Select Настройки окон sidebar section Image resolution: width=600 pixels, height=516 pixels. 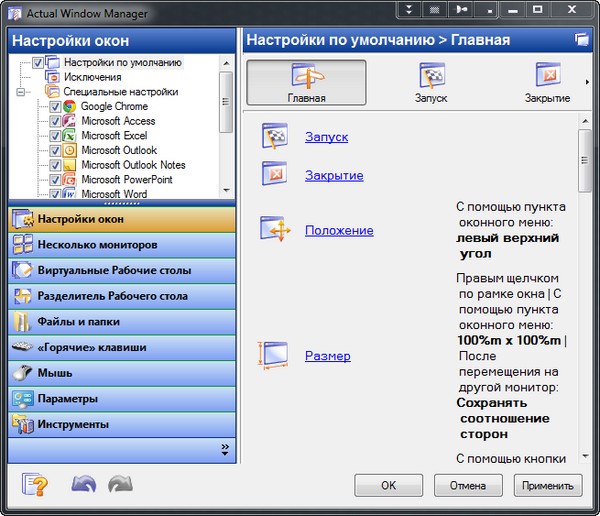[x=122, y=219]
